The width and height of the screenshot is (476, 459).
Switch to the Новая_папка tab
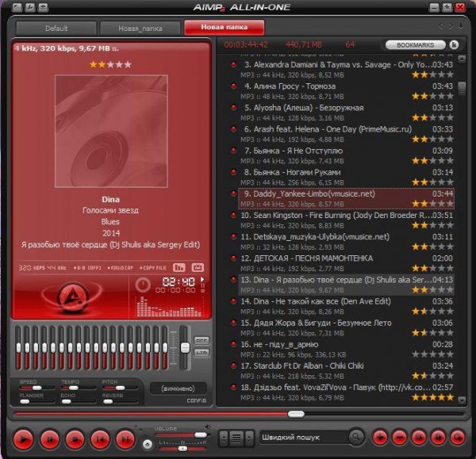[x=140, y=29]
